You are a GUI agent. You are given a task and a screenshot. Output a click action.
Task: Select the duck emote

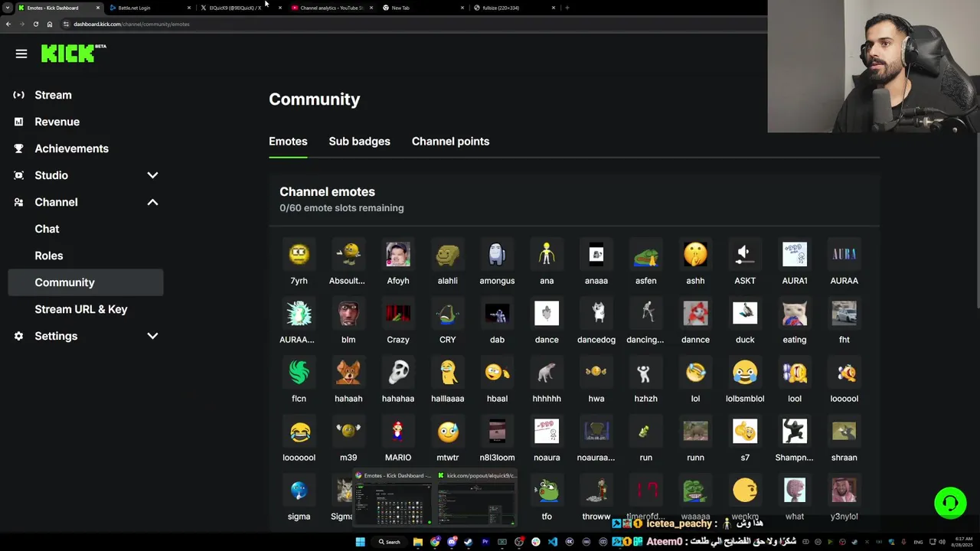tap(745, 313)
